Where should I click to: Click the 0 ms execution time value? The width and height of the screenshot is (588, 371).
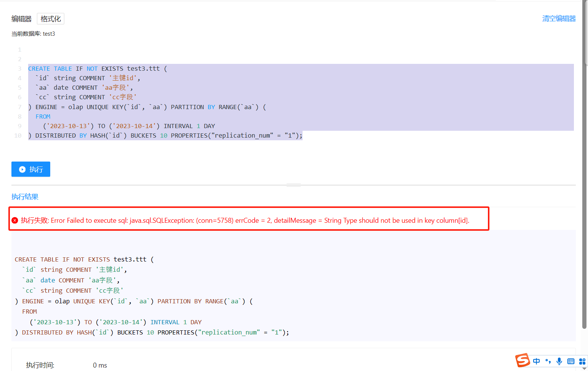tap(100, 365)
